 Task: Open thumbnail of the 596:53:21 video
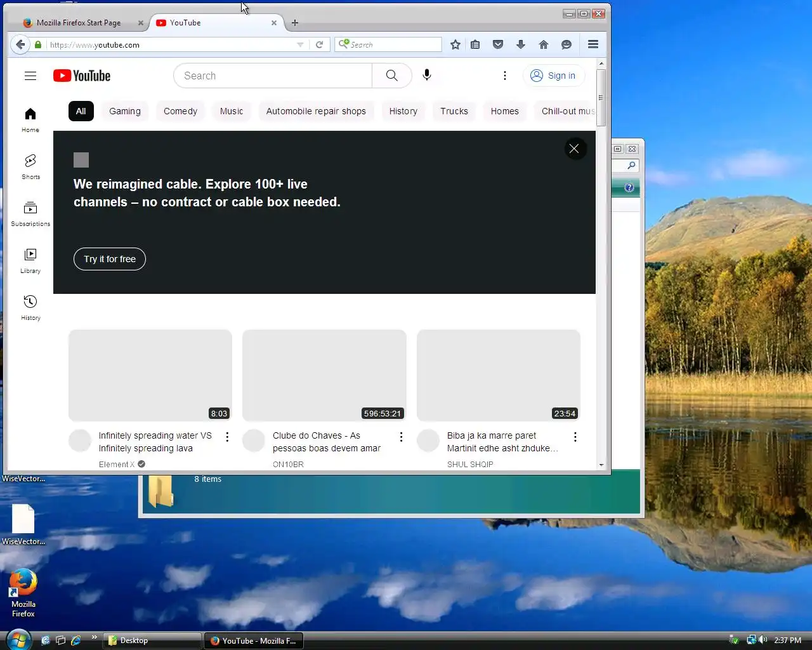(x=324, y=375)
